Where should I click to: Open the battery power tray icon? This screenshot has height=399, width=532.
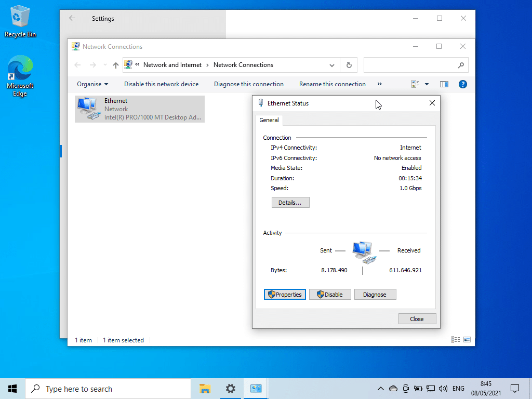418,389
